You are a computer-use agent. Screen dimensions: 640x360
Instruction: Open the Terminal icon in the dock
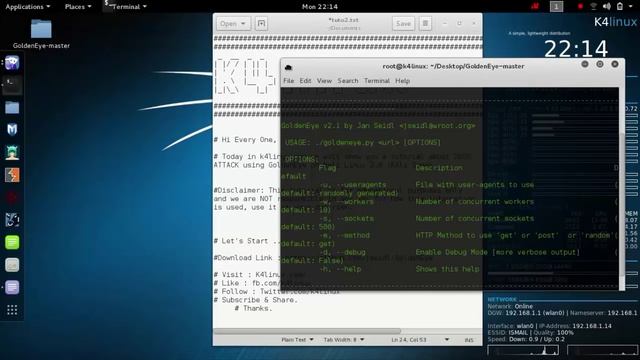(12, 85)
